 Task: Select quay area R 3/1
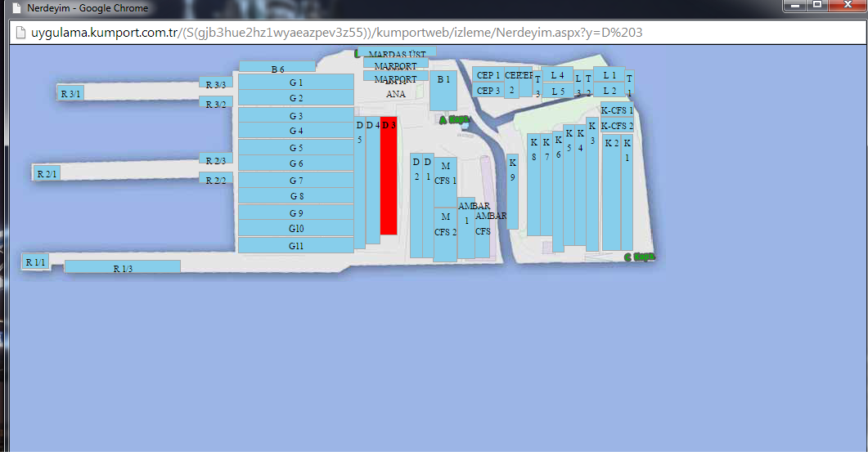coord(70,93)
